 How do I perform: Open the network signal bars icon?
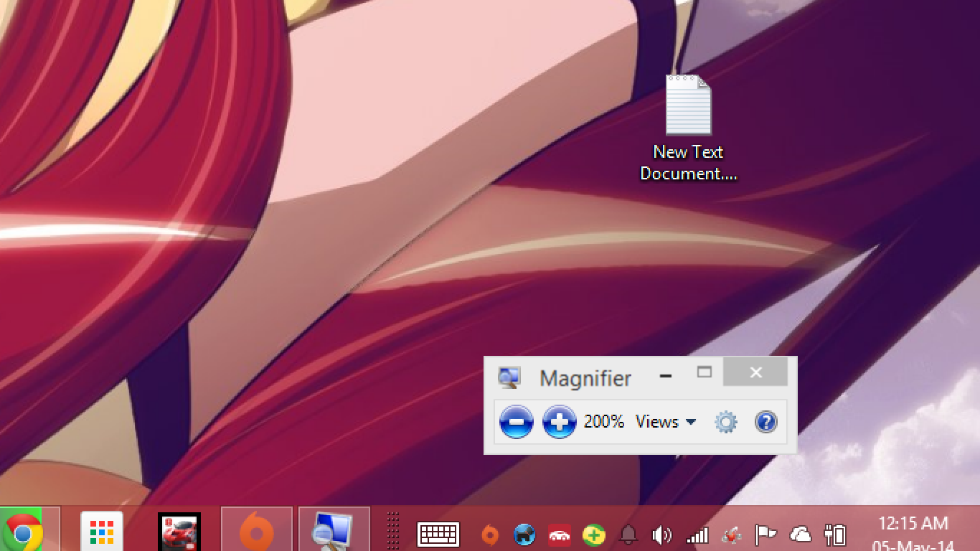pyautogui.click(x=697, y=534)
